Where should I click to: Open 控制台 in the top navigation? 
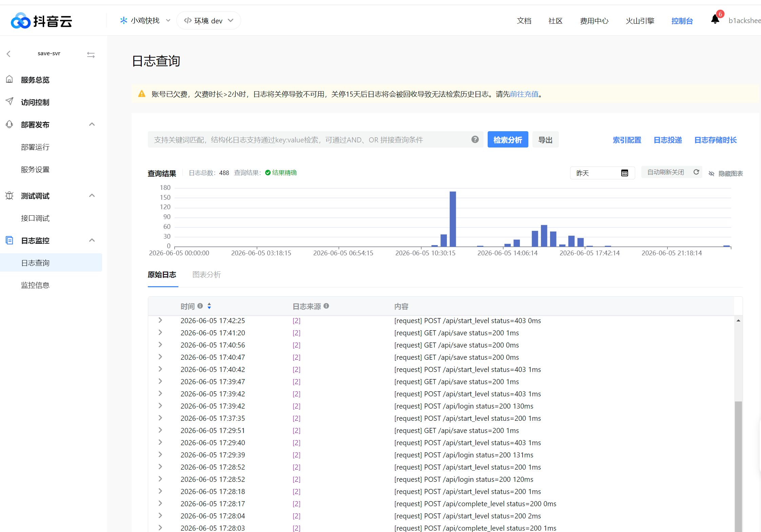point(682,21)
